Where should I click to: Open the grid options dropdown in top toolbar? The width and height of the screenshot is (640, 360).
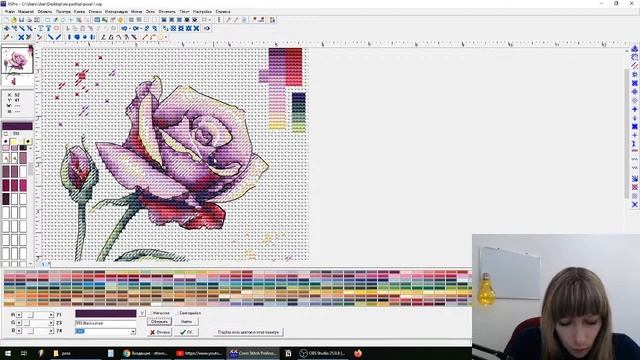click(210, 20)
